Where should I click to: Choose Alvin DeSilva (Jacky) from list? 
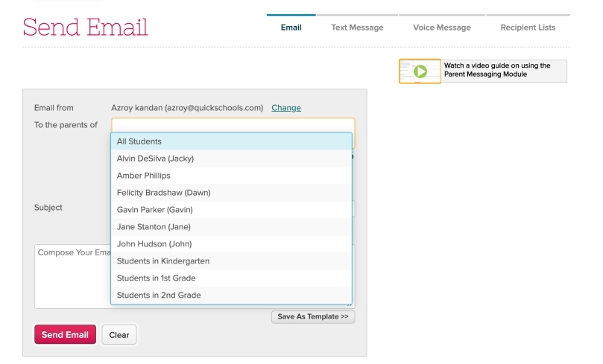click(231, 159)
